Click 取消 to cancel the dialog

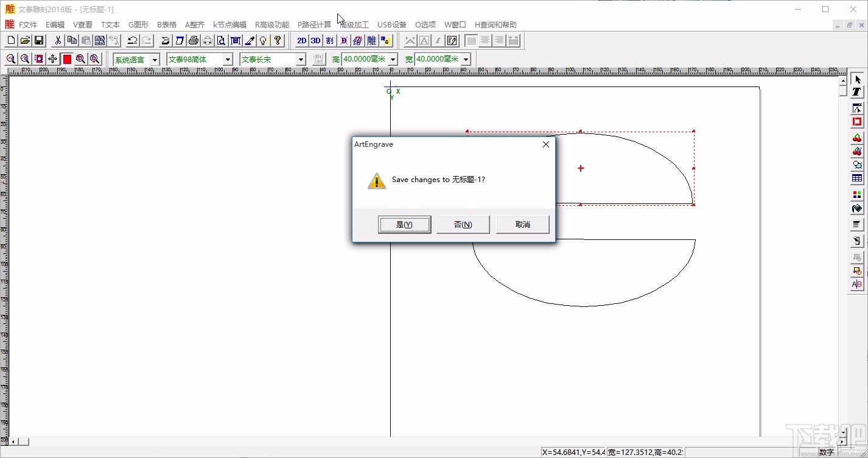pyautogui.click(x=523, y=224)
